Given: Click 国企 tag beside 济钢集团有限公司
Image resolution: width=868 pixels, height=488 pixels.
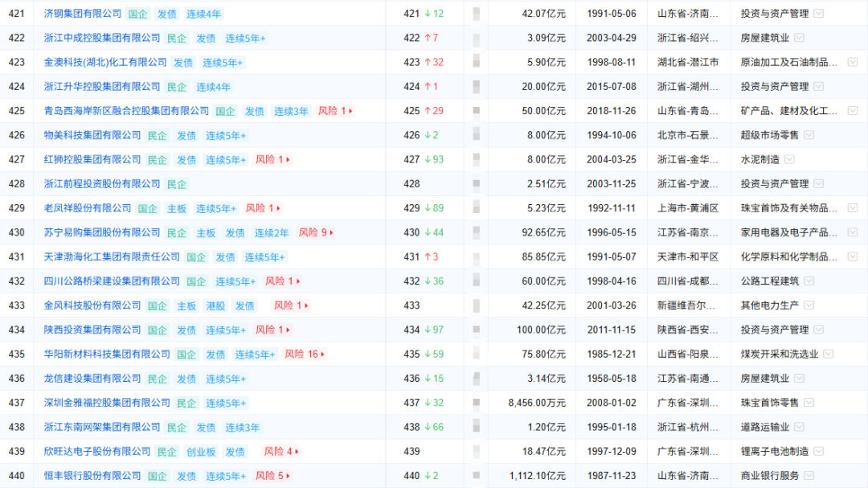Looking at the screenshot, I should (x=138, y=14).
